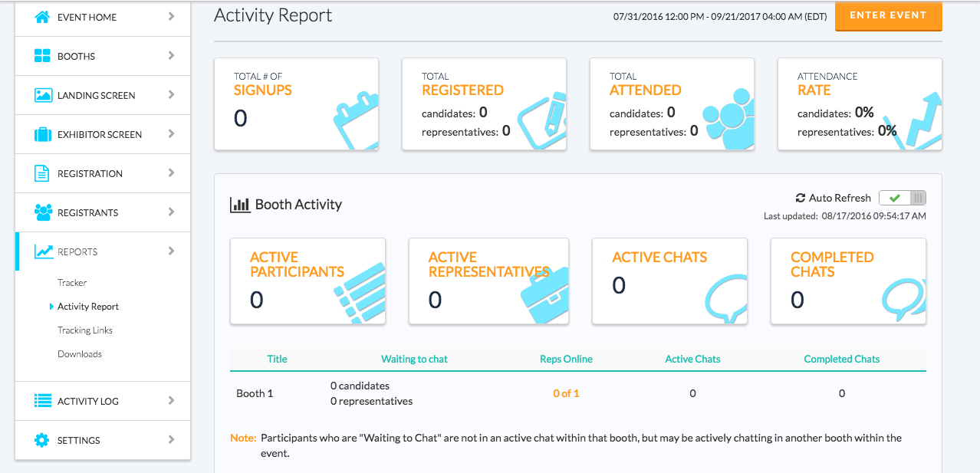Click the Active Chats column header

(x=692, y=359)
